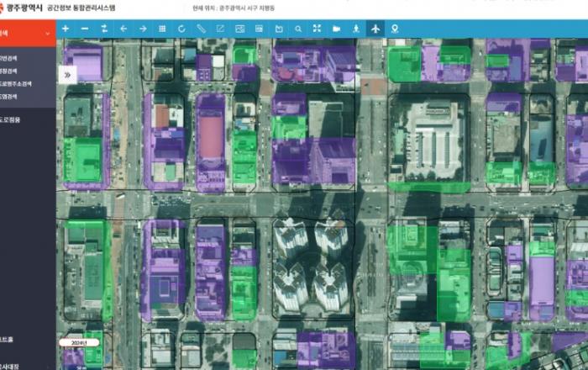Switch to full extent view icon
The image size is (588, 370).
pyautogui.click(x=318, y=29)
